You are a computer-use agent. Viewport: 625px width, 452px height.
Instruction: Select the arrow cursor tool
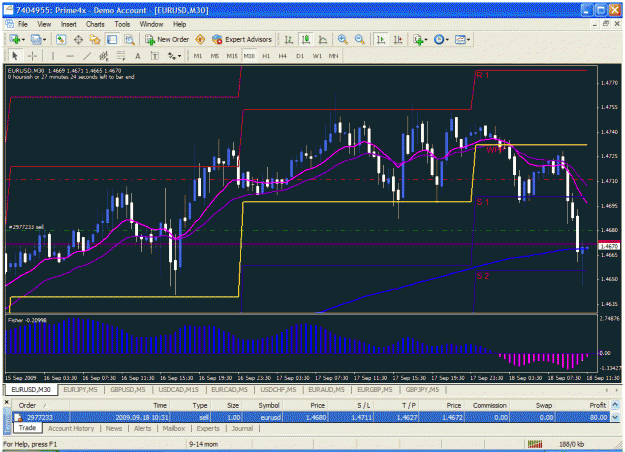point(15,56)
